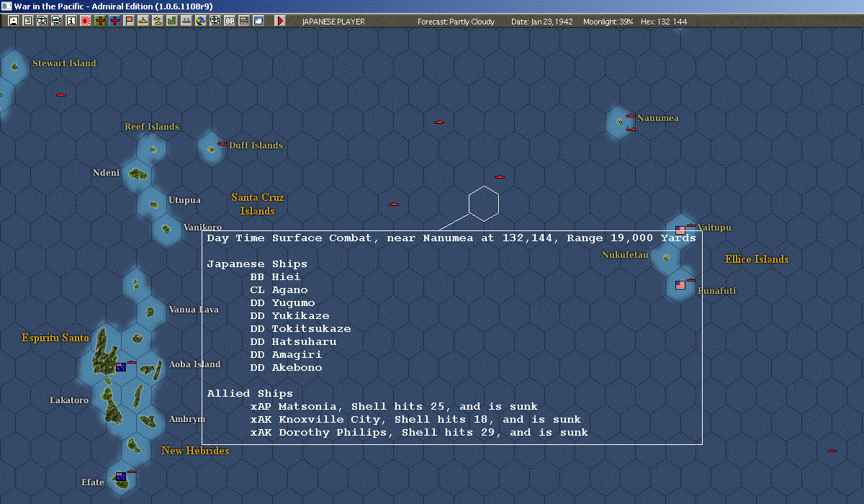Click the Japanese rising sun flag icon
The width and height of the screenshot is (864, 504).
[x=86, y=21]
